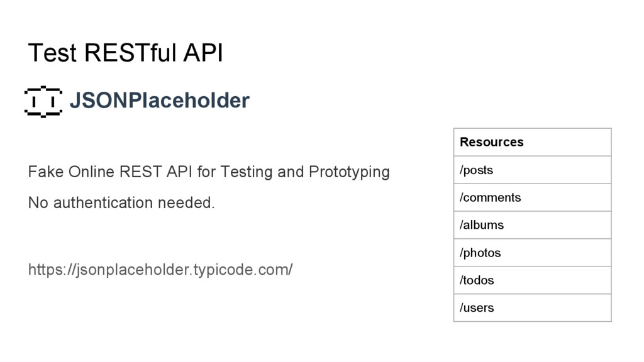Click the word Testing in the description

246,172
